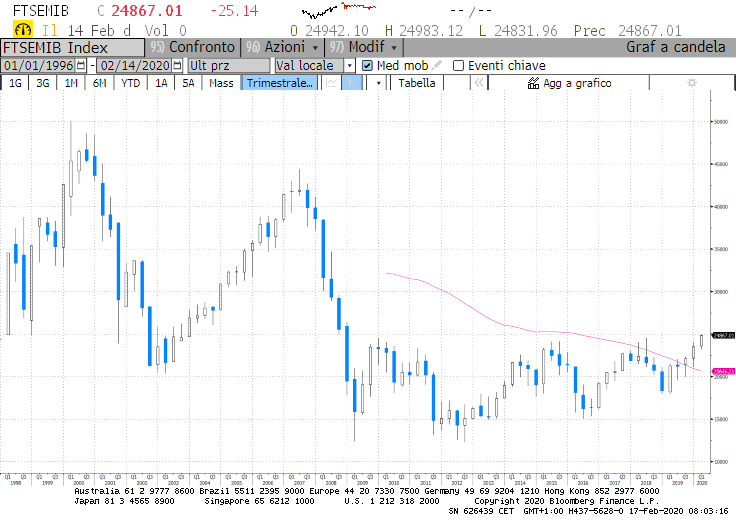Open the Trimestrale periodicity dropdown
This screenshot has height=530, width=736.
point(279,83)
